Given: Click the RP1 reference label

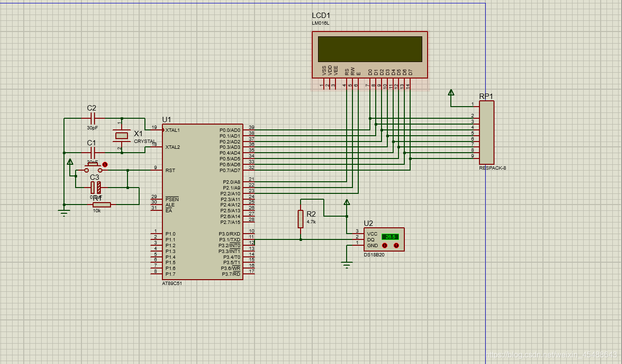Looking at the screenshot, I should [x=486, y=96].
